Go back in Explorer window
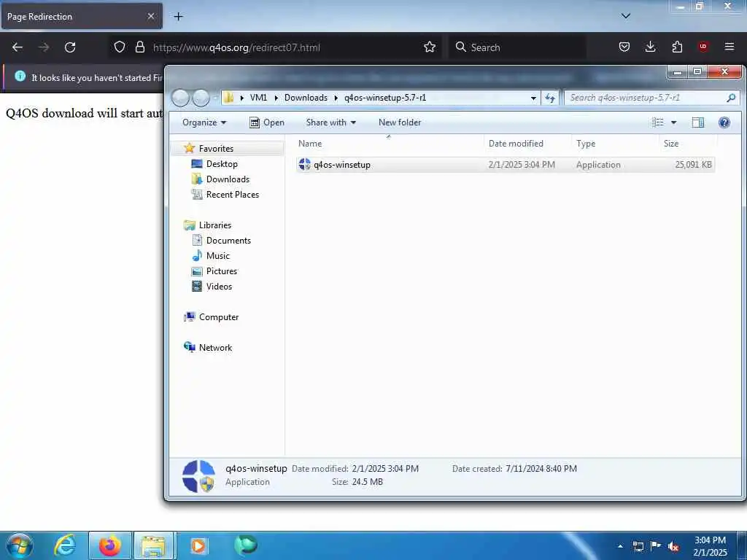Image resolution: width=747 pixels, height=560 pixels. (181, 98)
